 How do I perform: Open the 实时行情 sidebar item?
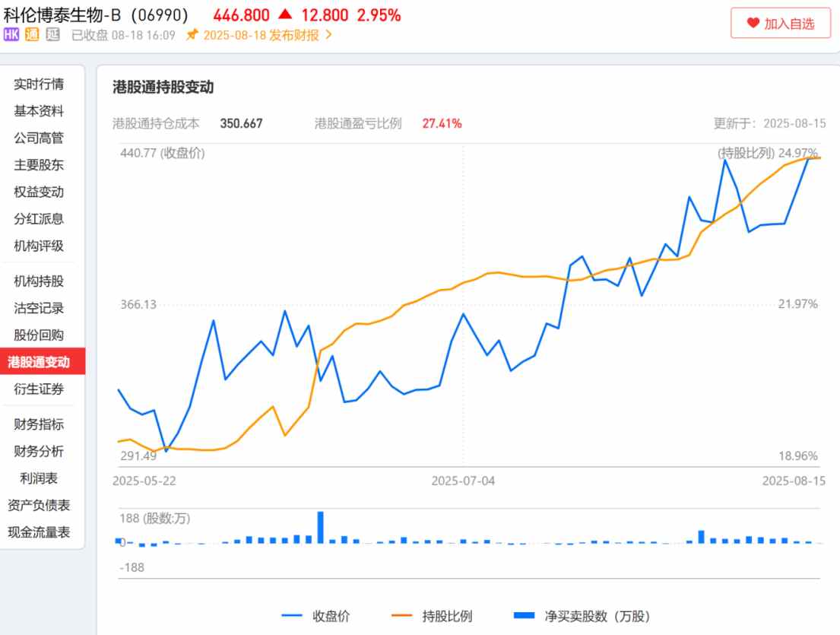39,84
